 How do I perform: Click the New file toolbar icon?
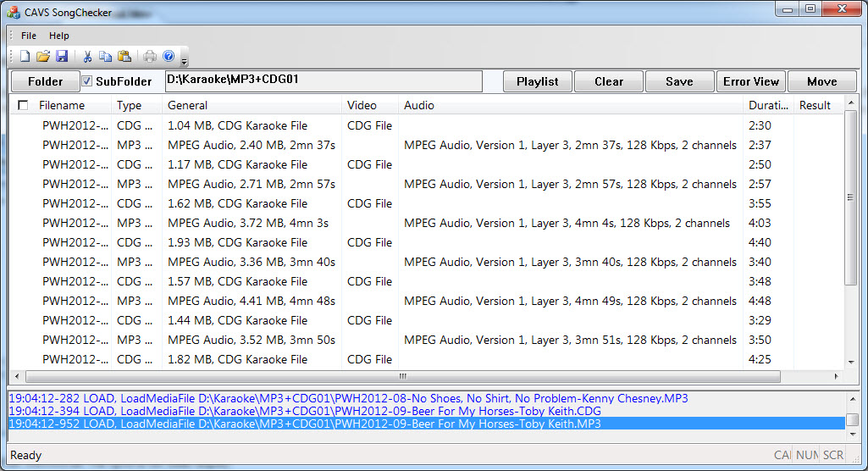tap(25, 57)
